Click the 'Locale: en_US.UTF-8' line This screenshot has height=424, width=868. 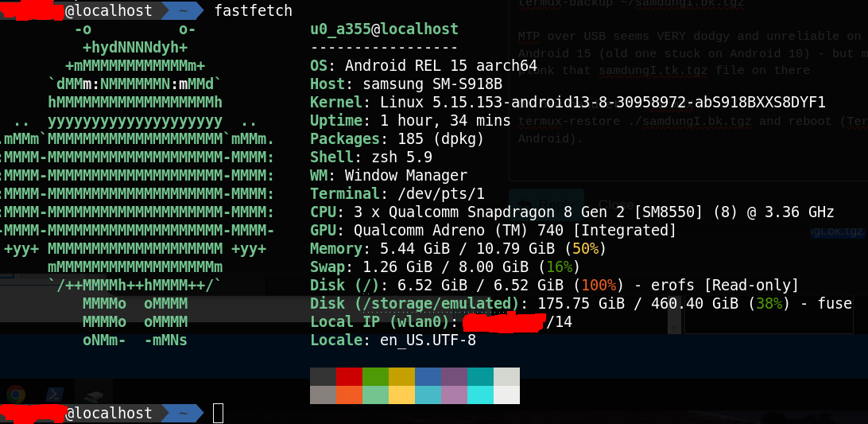[x=393, y=340]
